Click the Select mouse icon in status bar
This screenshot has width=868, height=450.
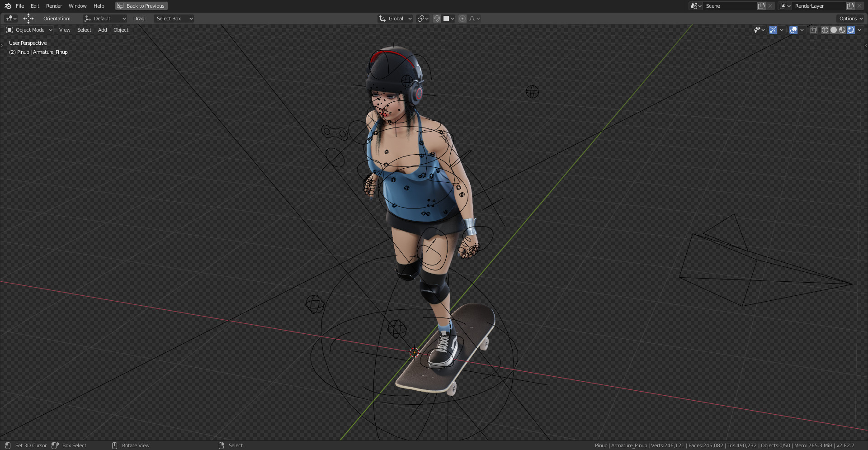(x=221, y=445)
